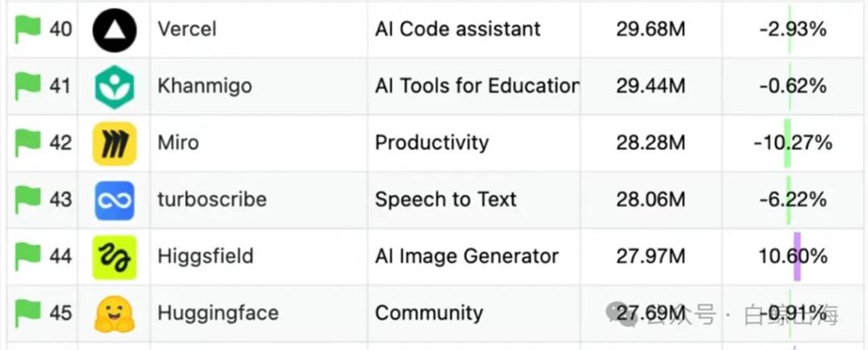Open the Higgsfield name link
This screenshot has height=350, width=868.
(206, 256)
